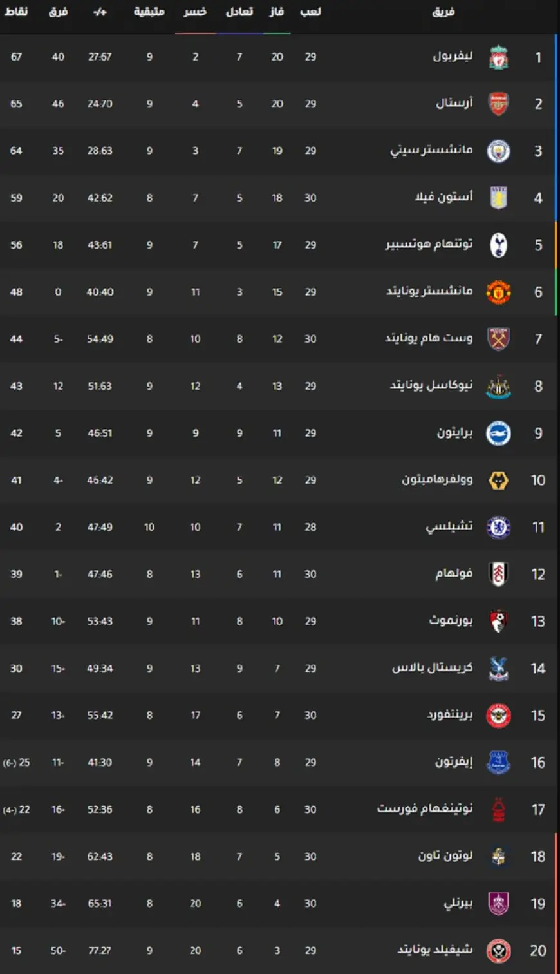Click the Brighton club crest
This screenshot has height=974, width=560.
pyautogui.click(x=498, y=433)
